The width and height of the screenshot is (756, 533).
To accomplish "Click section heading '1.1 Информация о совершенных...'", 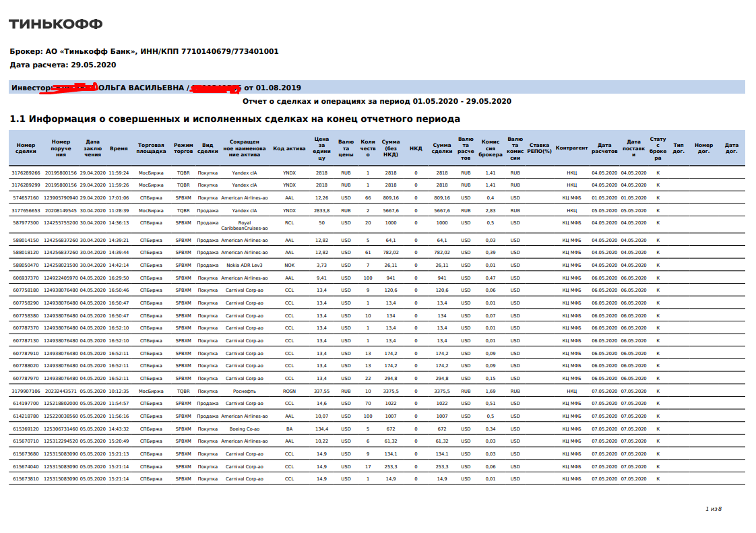I will pos(234,119).
